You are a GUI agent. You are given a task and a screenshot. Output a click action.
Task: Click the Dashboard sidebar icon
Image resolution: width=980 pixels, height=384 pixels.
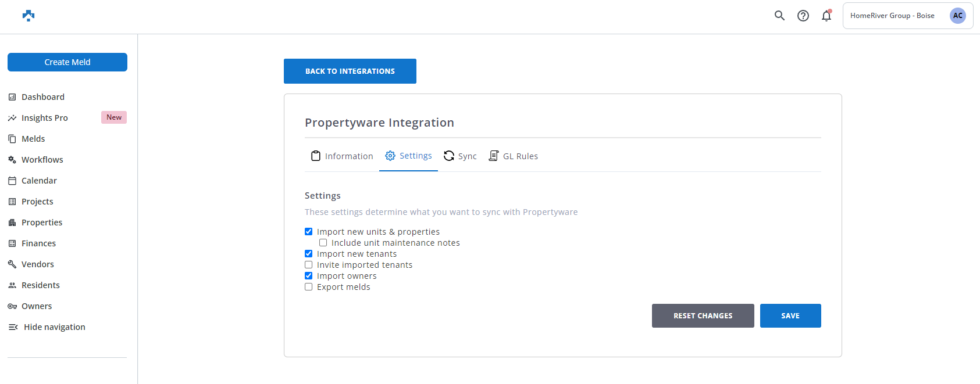12,97
